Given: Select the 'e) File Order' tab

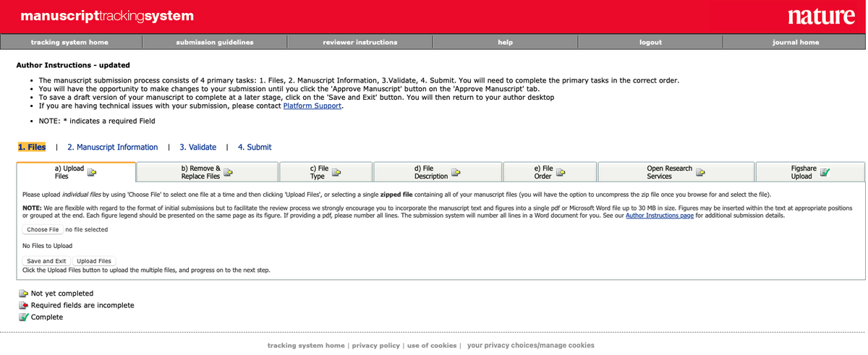Looking at the screenshot, I should [550, 172].
